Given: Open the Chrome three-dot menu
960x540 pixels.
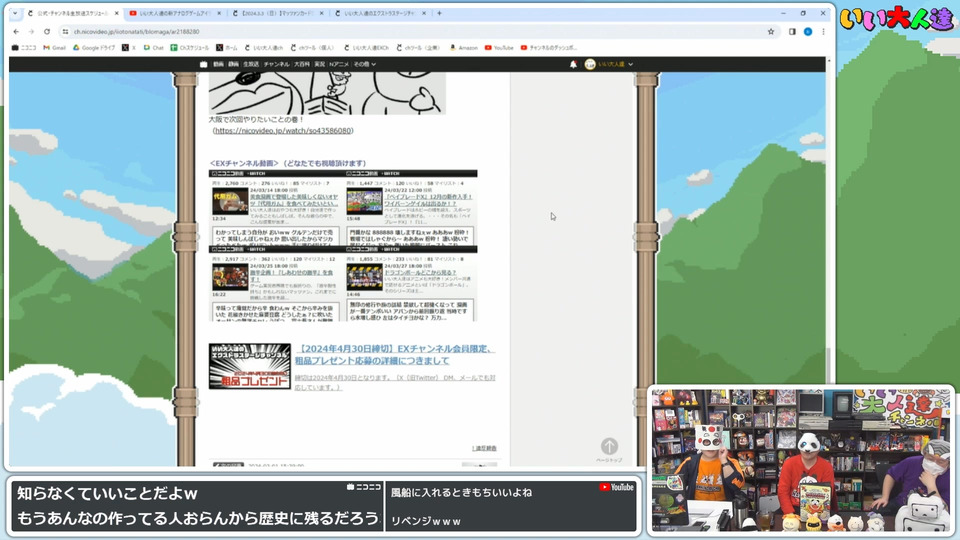Looking at the screenshot, I should [823, 32].
